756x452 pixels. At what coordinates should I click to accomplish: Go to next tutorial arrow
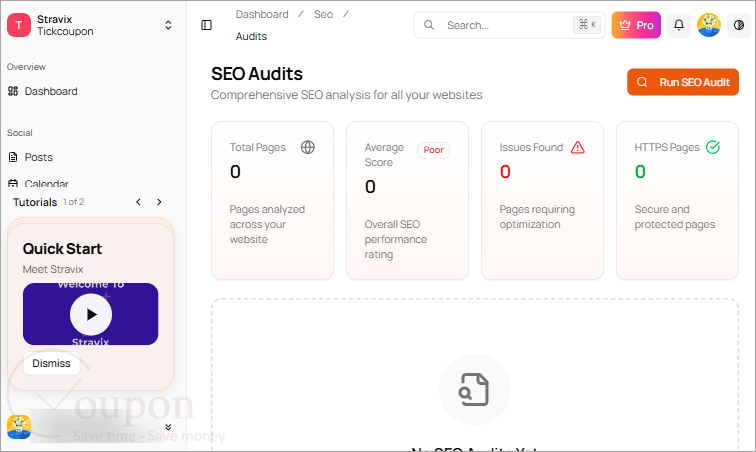coord(159,202)
